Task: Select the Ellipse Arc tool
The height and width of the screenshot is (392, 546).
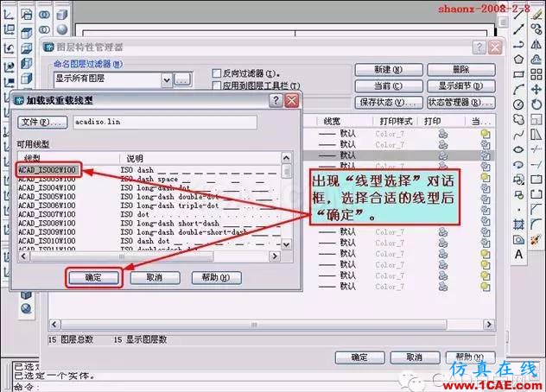Action: click(x=518, y=165)
